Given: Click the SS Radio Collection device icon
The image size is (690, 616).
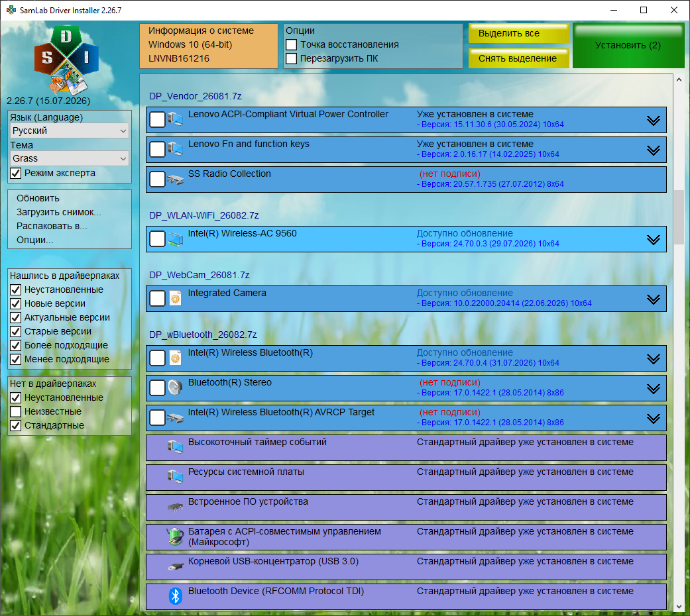Looking at the screenshot, I should 175,179.
